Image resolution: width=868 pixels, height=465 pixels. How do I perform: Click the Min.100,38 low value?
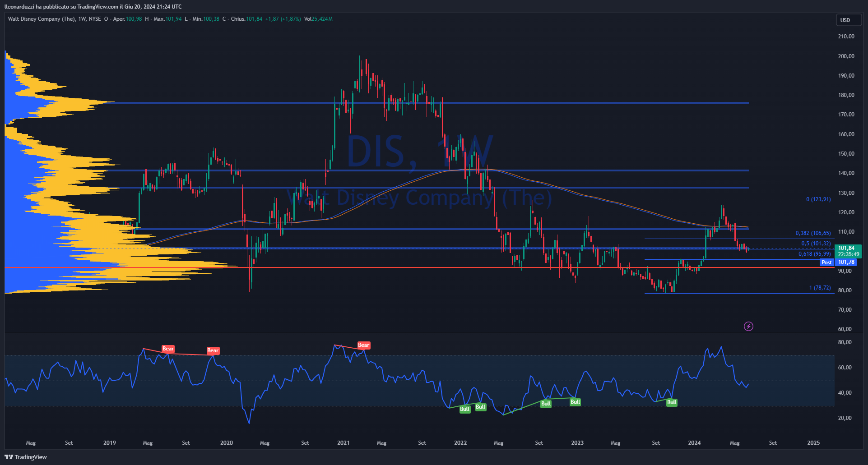tap(206, 19)
